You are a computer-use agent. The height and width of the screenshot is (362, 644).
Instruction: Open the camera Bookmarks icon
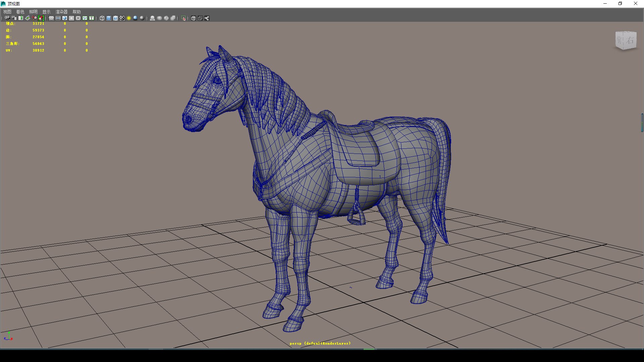click(x=21, y=18)
